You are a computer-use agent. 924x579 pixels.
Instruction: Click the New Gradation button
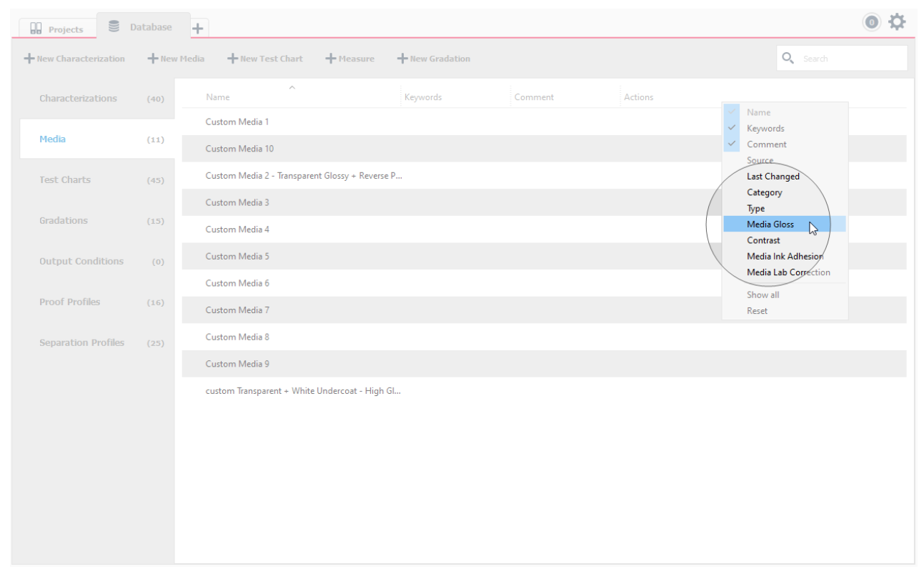coord(433,59)
